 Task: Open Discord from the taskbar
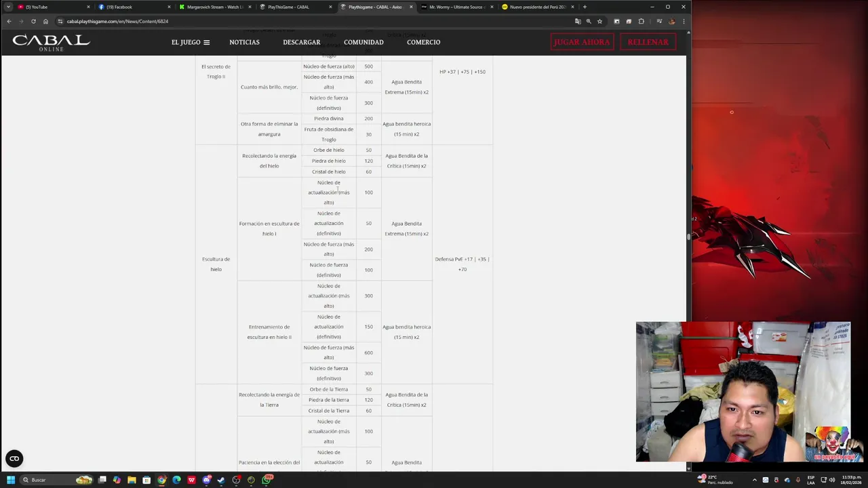tap(206, 480)
